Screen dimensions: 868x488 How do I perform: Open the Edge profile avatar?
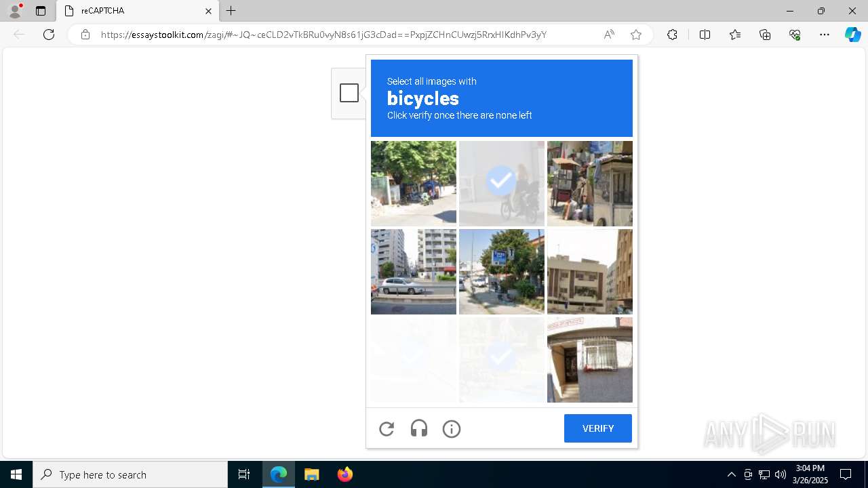(15, 11)
